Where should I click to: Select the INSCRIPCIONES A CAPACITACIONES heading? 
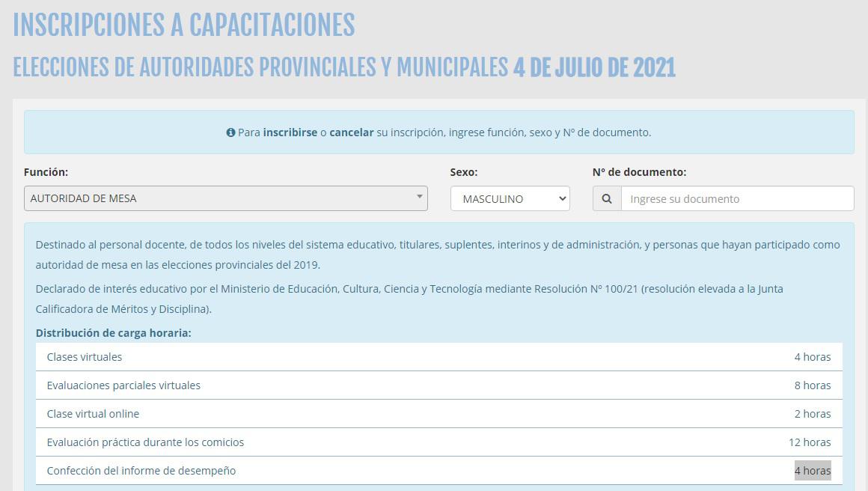(184, 25)
